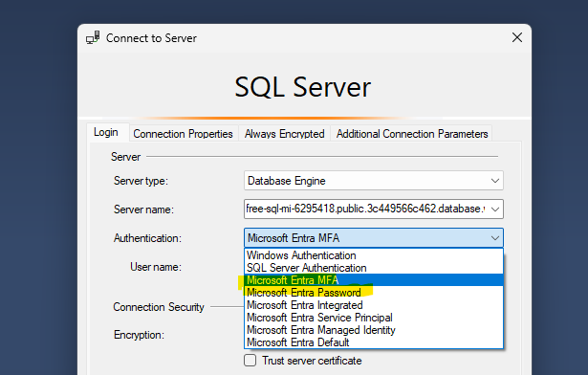Open the Always Encrypted tab

pos(284,134)
